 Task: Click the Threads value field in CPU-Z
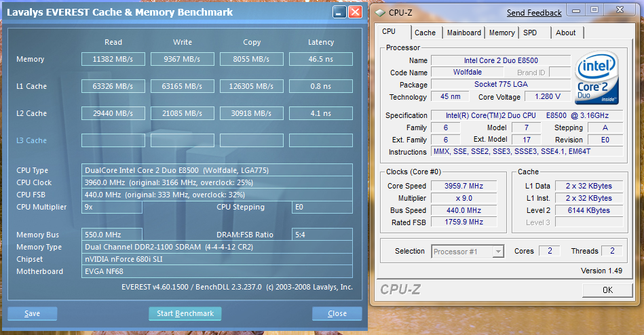tap(612, 251)
